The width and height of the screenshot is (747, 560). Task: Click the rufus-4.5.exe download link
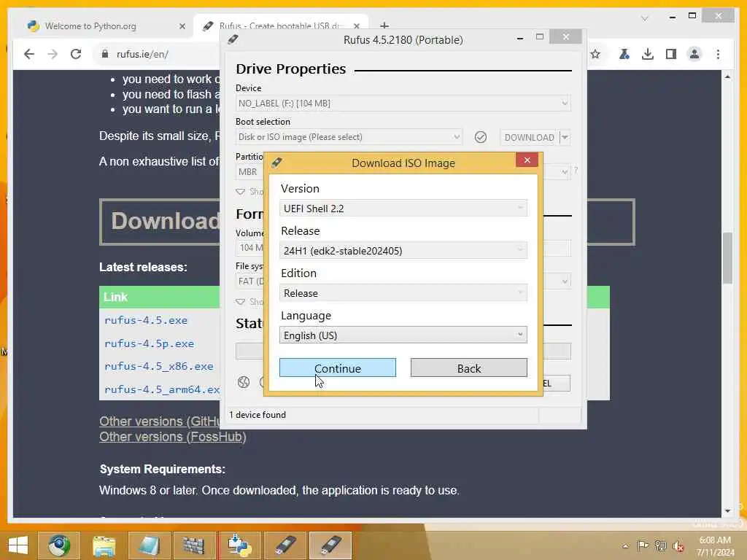(146, 321)
